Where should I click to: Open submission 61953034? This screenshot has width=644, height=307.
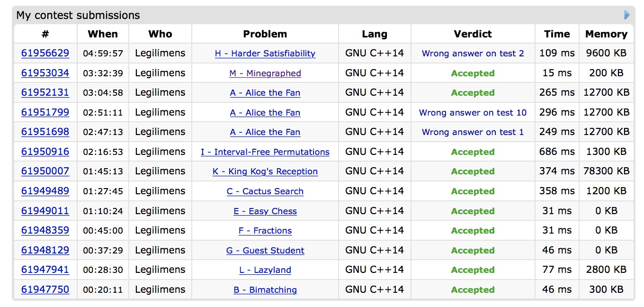pos(45,73)
